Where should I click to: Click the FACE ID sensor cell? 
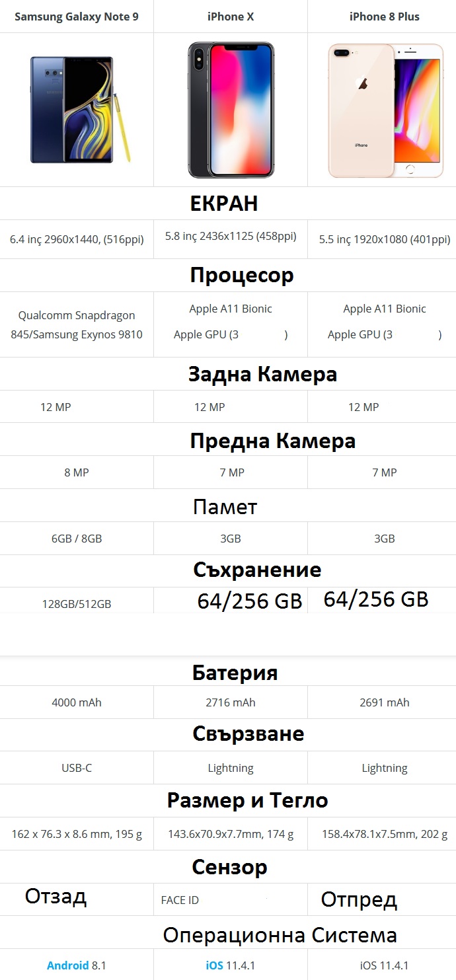pos(180,900)
